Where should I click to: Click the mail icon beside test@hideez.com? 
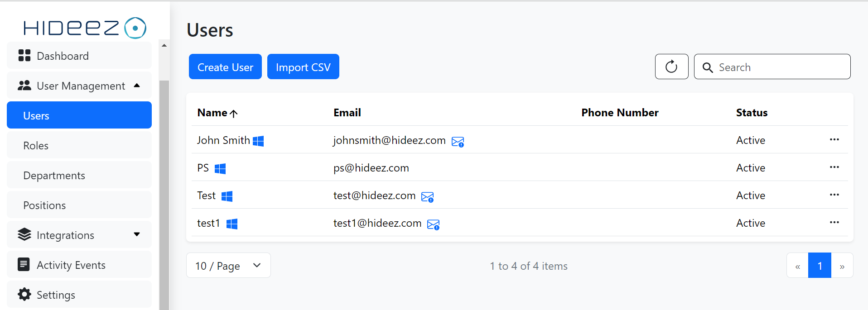(427, 197)
